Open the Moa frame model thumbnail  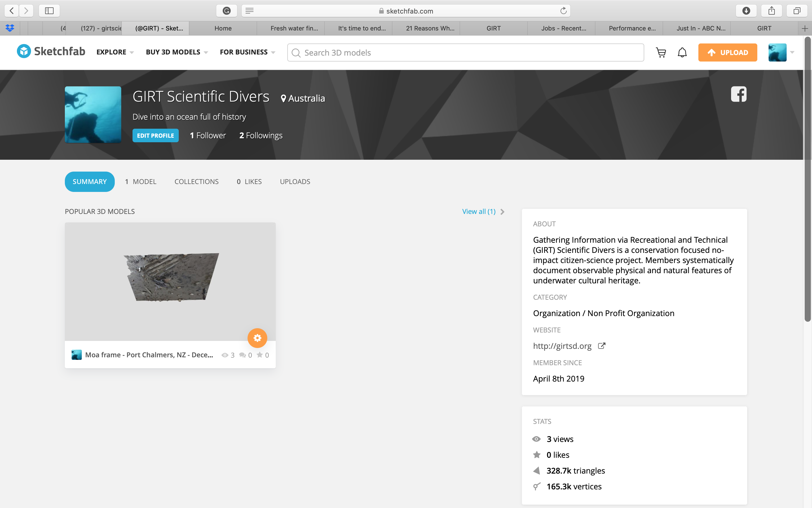(x=170, y=282)
